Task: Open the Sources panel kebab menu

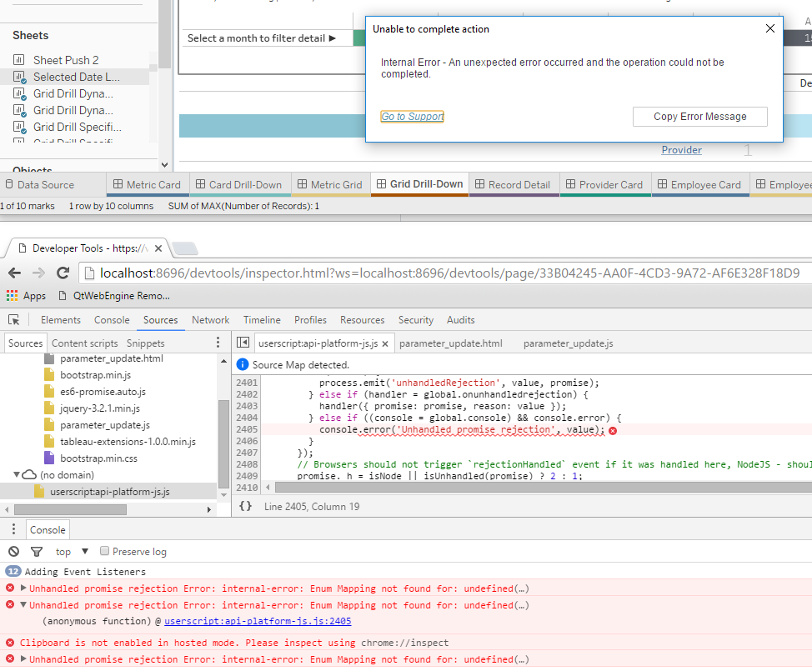Action: [x=218, y=343]
